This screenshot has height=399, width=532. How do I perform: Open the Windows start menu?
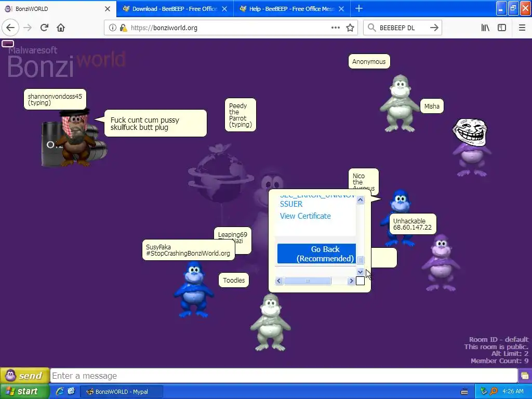pos(24,391)
